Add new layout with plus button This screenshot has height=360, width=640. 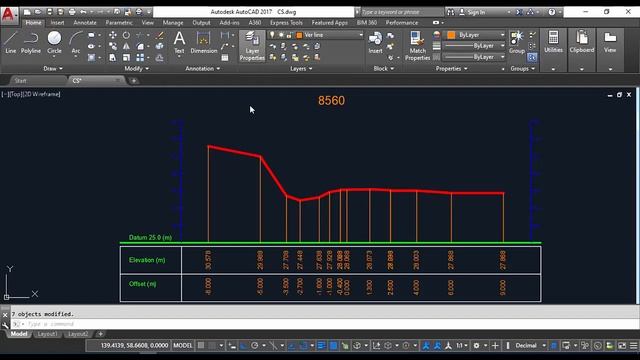click(100, 334)
